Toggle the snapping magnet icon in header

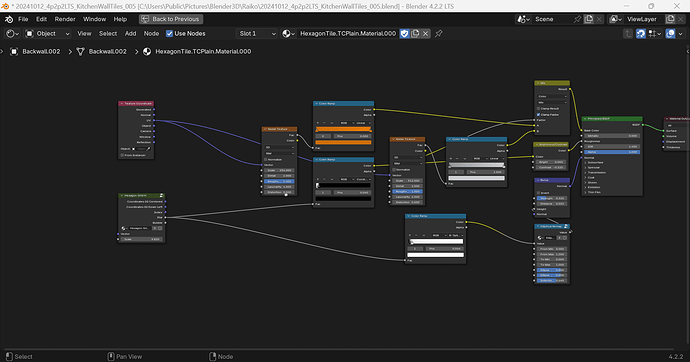click(x=641, y=33)
